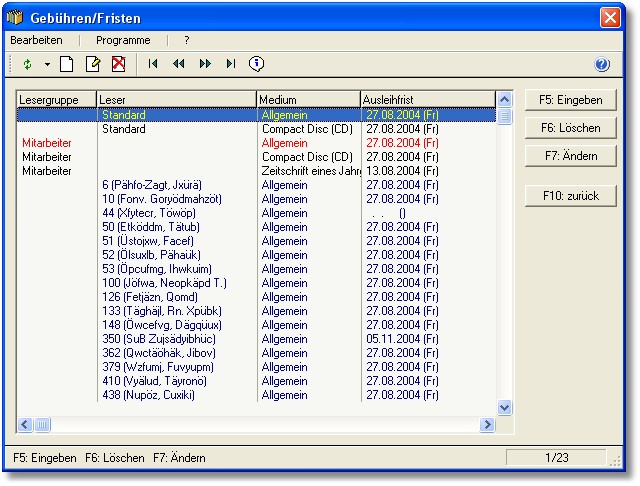Open the blue help question mark icon
Viewport: 640px width, 486px height.
coord(602,65)
